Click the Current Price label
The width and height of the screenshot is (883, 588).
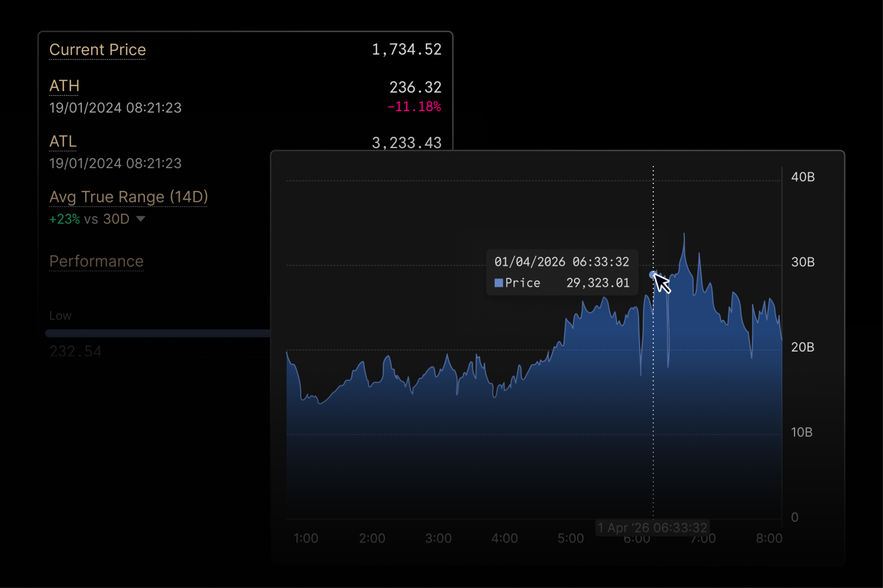[97, 49]
